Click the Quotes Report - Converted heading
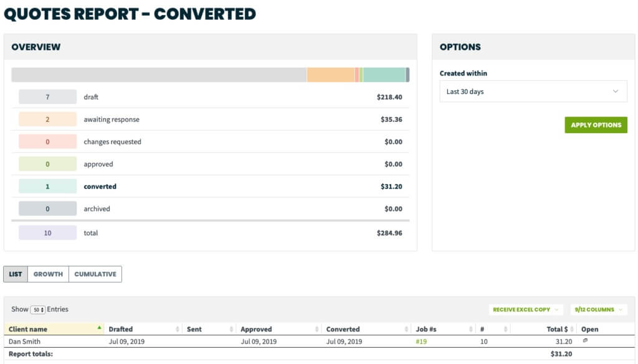 point(130,14)
